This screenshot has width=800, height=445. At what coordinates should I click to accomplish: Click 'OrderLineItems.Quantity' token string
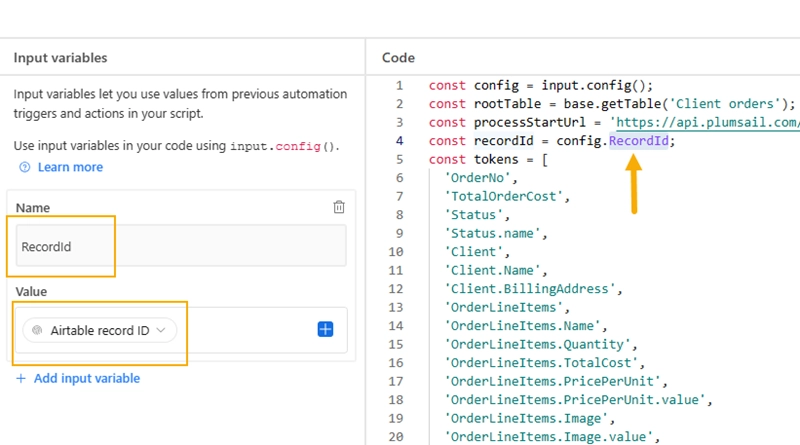(x=537, y=344)
